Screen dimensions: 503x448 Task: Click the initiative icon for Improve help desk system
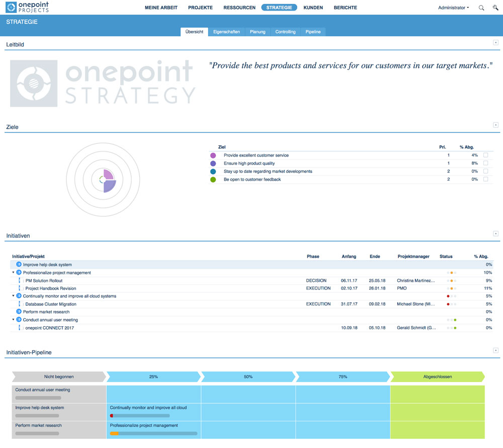click(19, 265)
